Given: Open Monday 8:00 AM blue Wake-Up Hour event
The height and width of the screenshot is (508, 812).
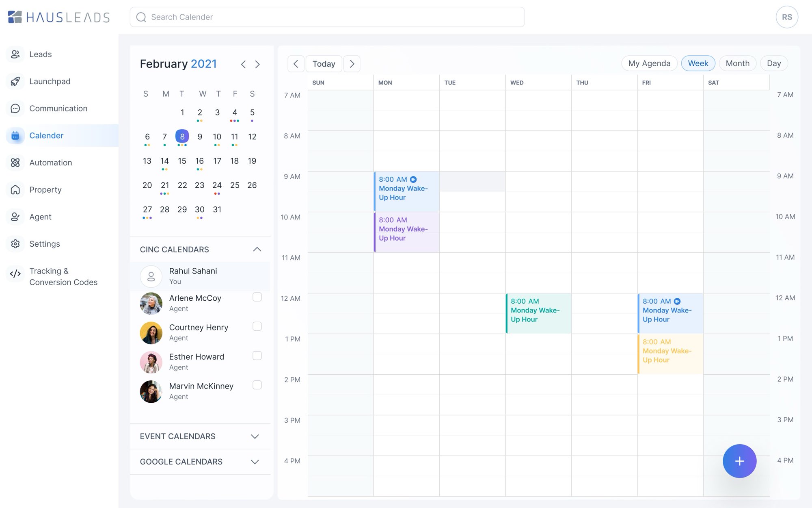Looking at the screenshot, I should tap(406, 191).
